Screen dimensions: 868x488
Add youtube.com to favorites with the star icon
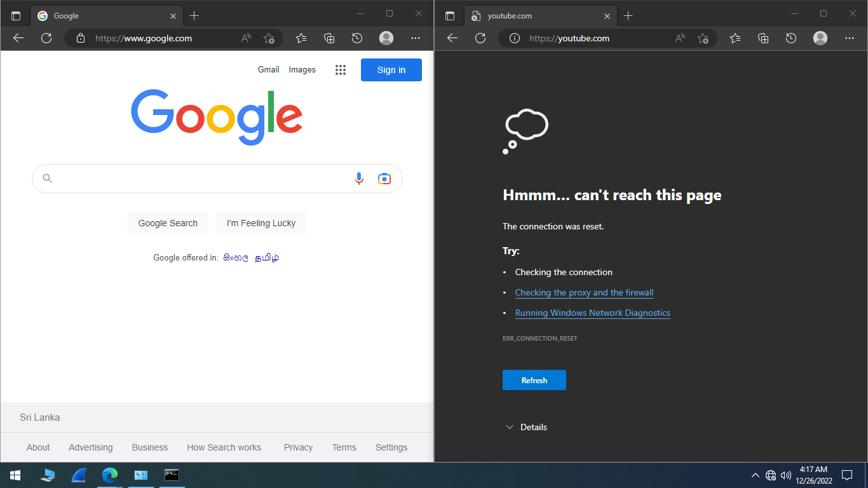coord(703,38)
